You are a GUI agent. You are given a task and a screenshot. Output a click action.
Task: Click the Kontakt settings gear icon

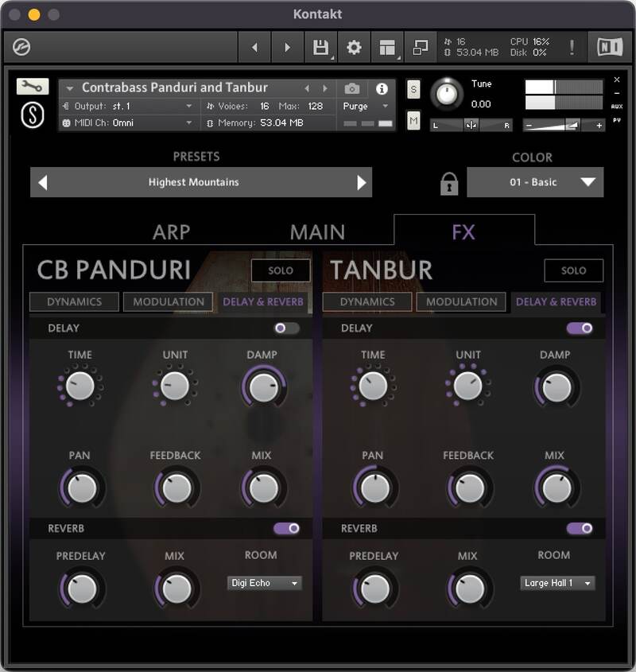[354, 46]
